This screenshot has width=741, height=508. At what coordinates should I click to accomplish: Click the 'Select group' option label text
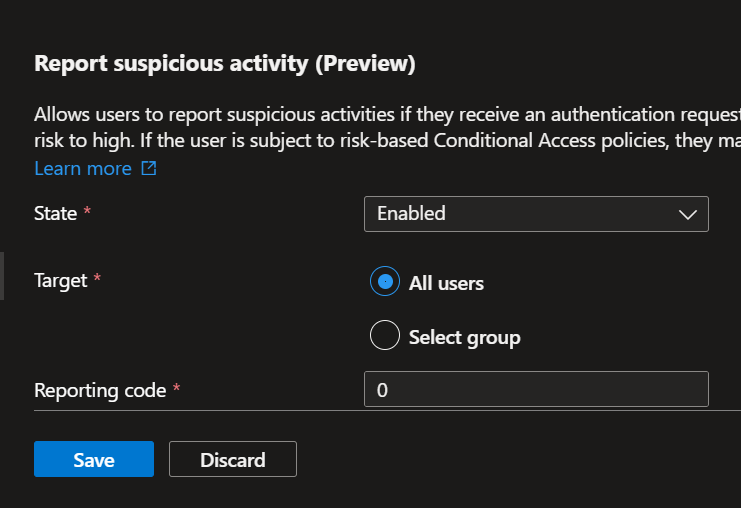[464, 337]
